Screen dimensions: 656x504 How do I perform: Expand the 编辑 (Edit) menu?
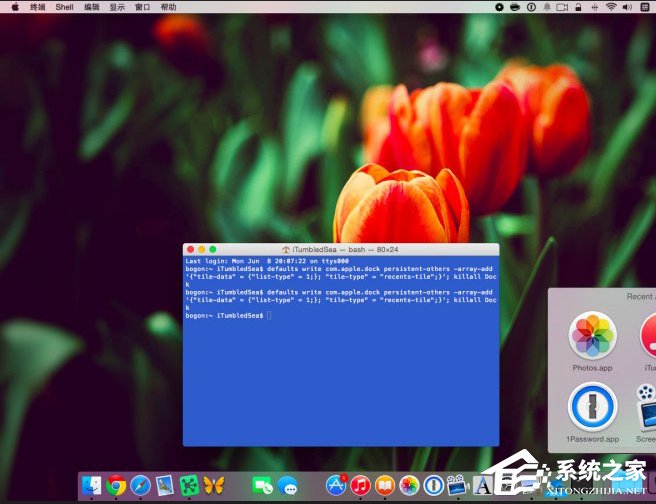coord(91,7)
